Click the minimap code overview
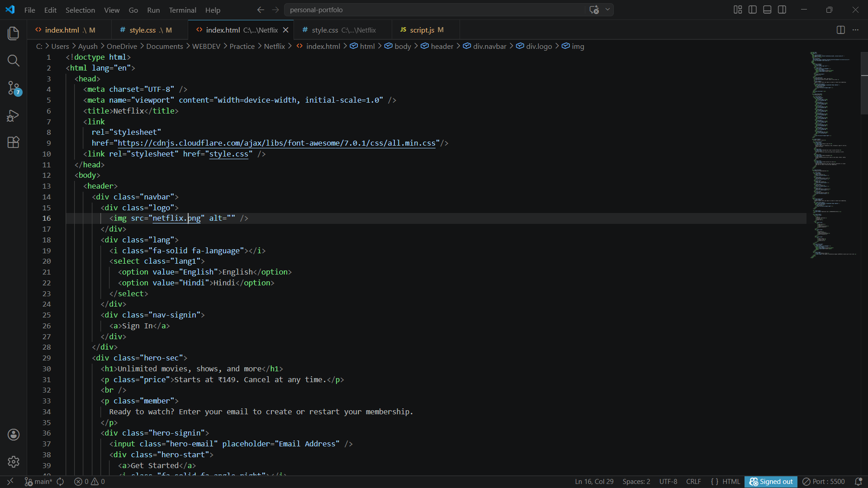Viewport: 868px width, 488px height. point(832,154)
